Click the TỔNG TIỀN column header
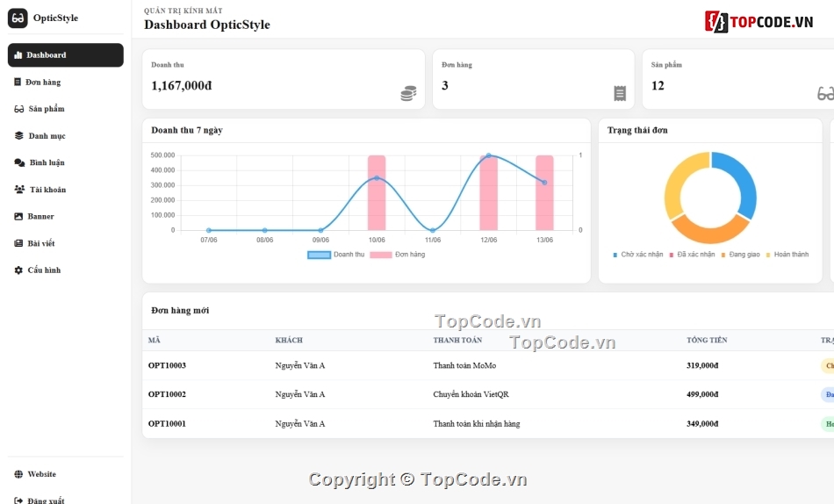The width and height of the screenshot is (834, 504). click(x=707, y=340)
